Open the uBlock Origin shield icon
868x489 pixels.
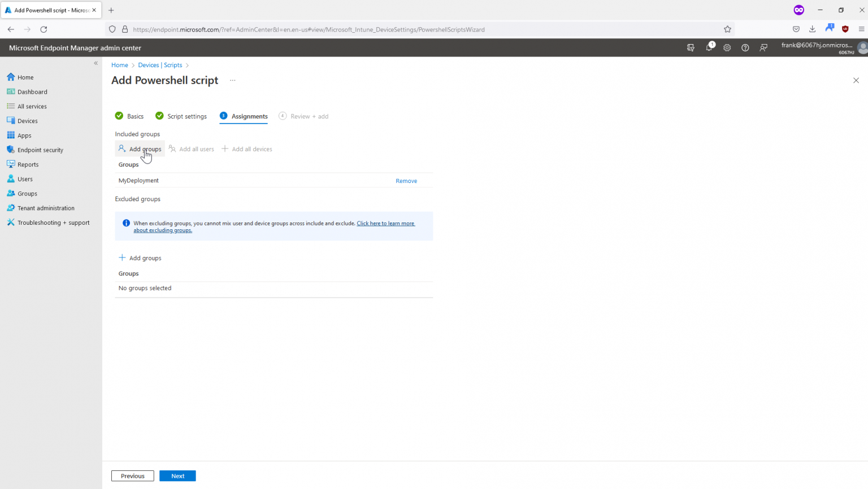[845, 29]
